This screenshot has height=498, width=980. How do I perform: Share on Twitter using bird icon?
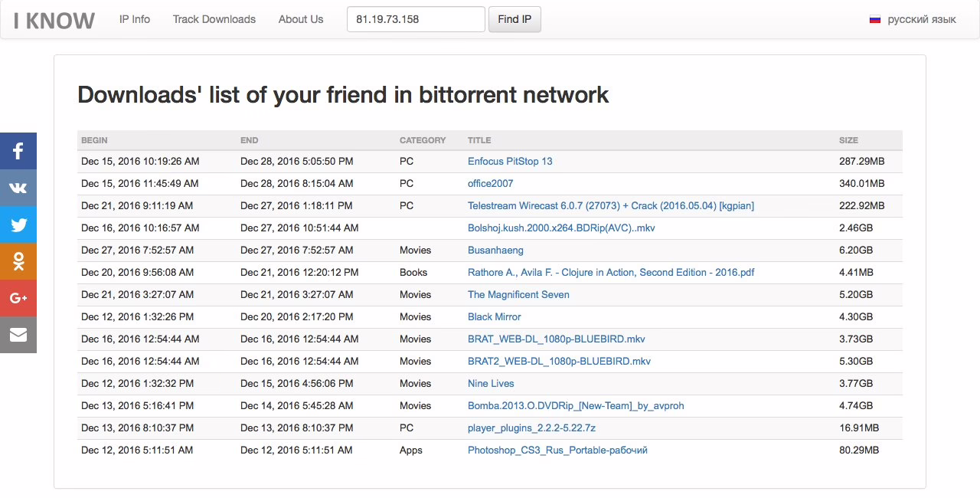18,224
